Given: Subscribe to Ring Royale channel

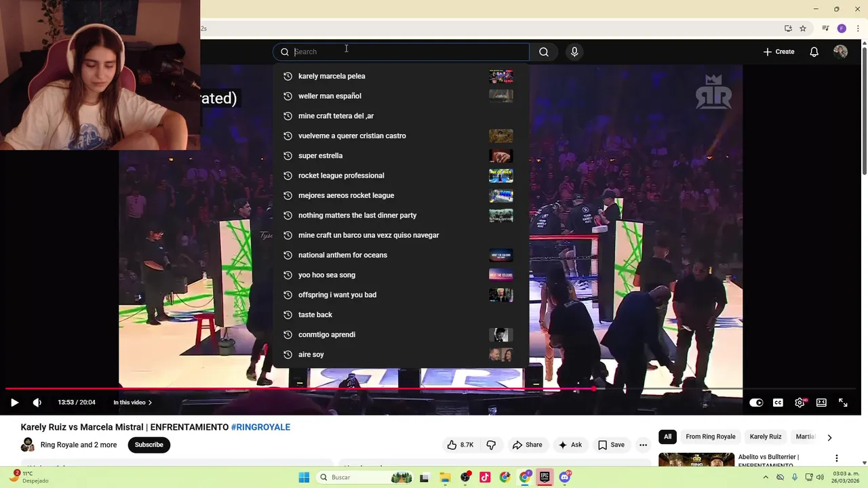Looking at the screenshot, I should [x=149, y=445].
